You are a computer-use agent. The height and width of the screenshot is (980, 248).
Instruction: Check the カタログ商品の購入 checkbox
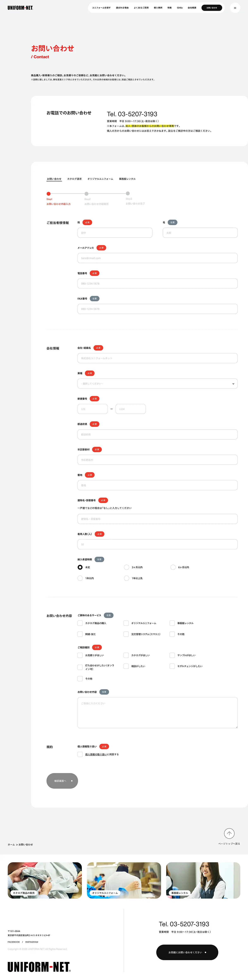pyautogui.click(x=80, y=623)
